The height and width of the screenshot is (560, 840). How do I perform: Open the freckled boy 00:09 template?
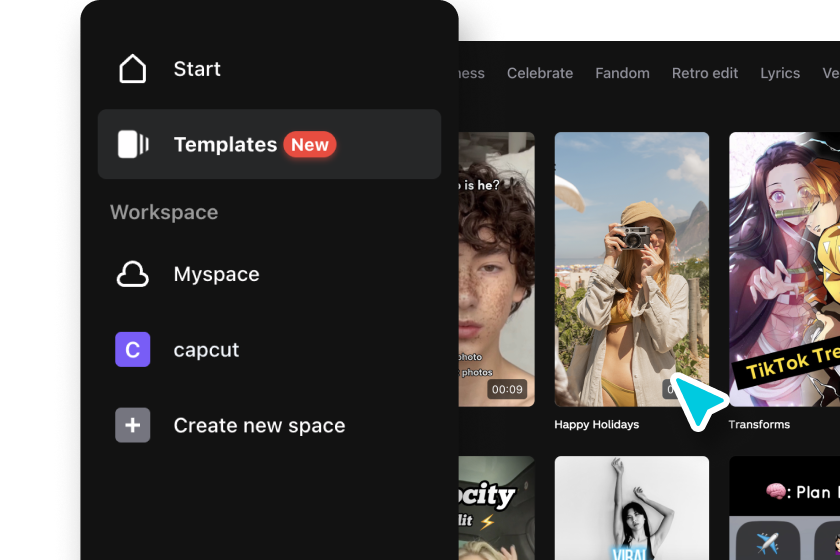pos(497,269)
